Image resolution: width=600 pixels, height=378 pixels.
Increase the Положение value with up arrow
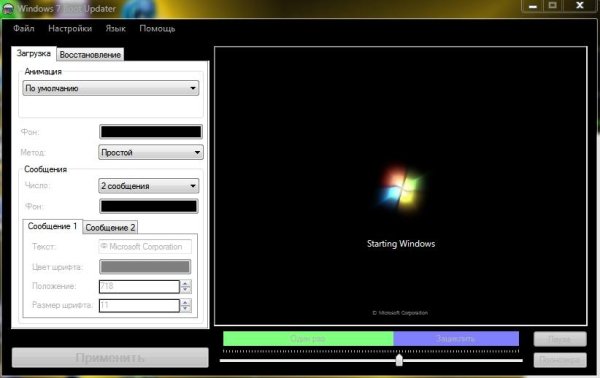(186, 283)
